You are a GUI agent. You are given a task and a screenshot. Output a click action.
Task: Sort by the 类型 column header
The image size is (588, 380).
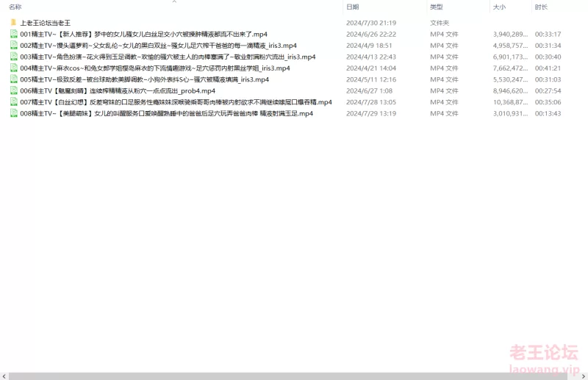[x=437, y=7]
